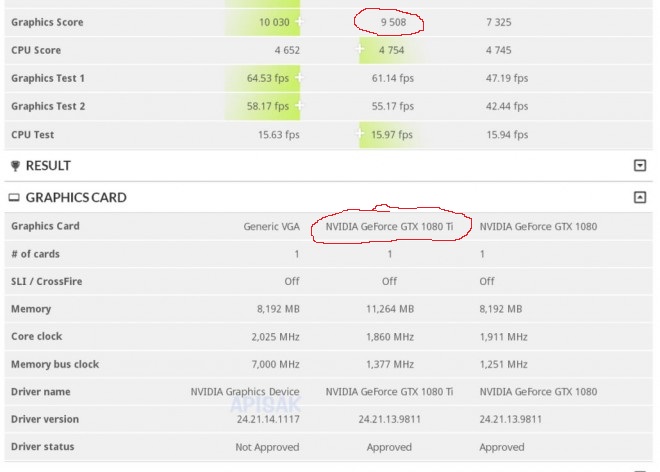Click the circled 9 508 graphics score
Screen dimensions: 660x472
(389, 21)
